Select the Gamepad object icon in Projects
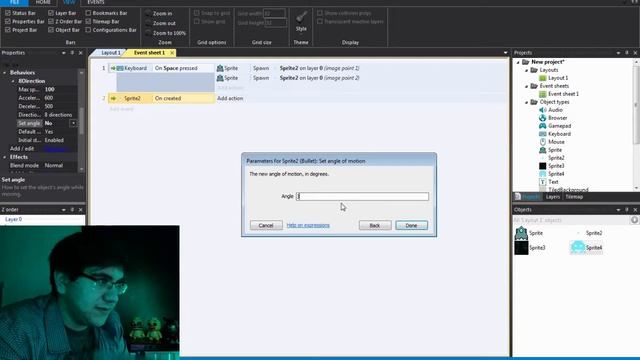 [x=542, y=126]
